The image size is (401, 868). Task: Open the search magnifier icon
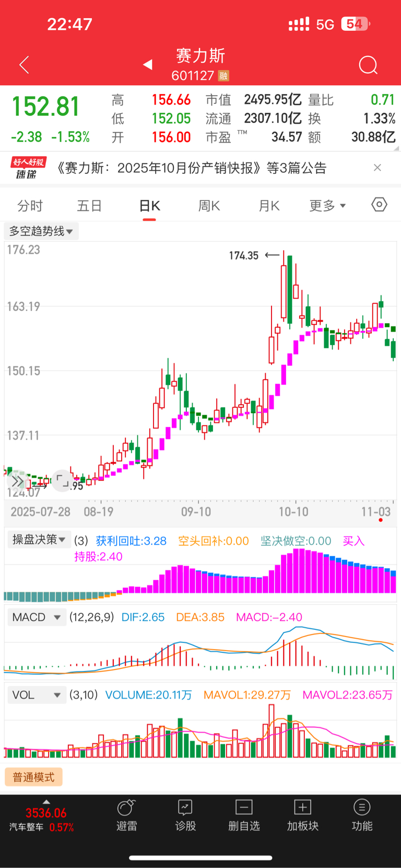tap(368, 65)
